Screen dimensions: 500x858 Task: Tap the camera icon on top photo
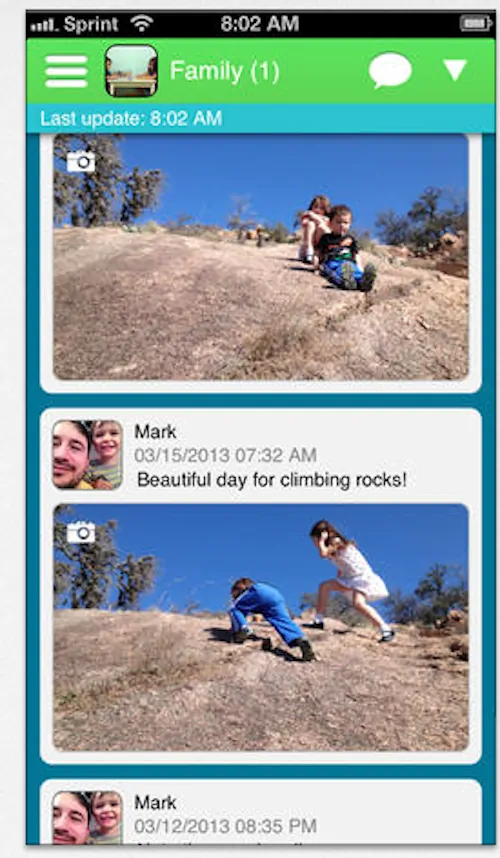pyautogui.click(x=81, y=161)
